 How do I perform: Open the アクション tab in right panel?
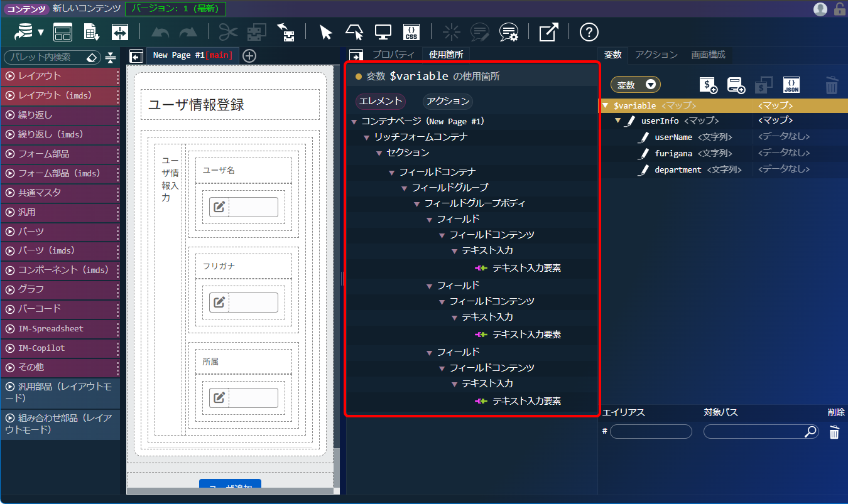pyautogui.click(x=656, y=55)
